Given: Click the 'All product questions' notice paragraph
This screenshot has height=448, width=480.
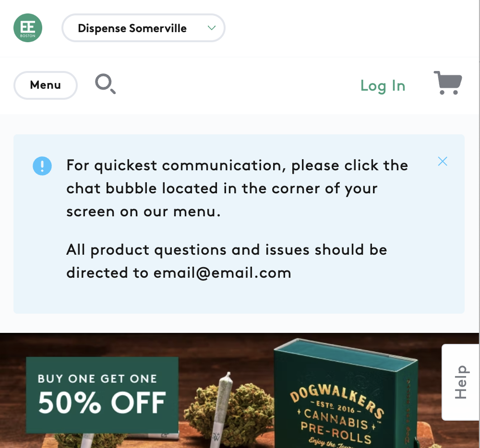Looking at the screenshot, I should [227, 261].
